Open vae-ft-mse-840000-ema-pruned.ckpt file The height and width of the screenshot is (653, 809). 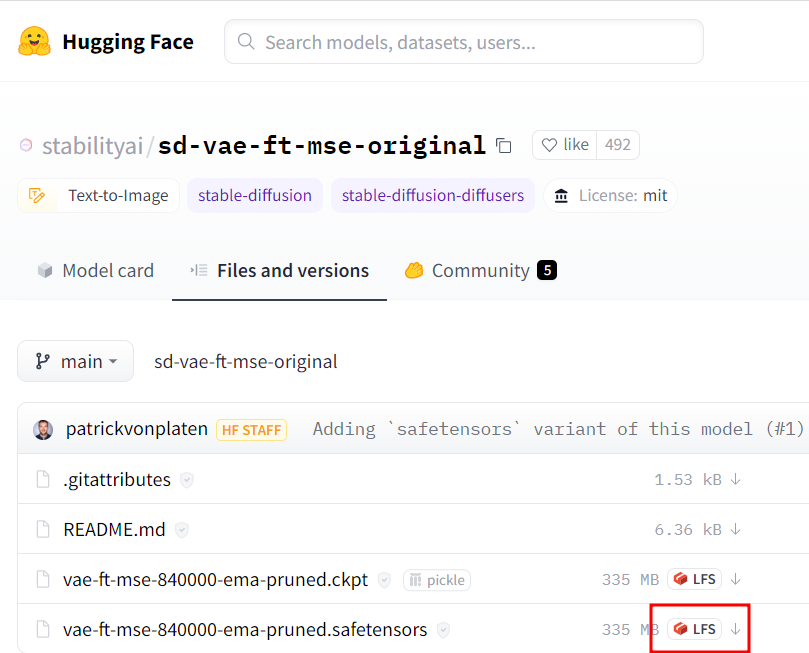coord(215,580)
